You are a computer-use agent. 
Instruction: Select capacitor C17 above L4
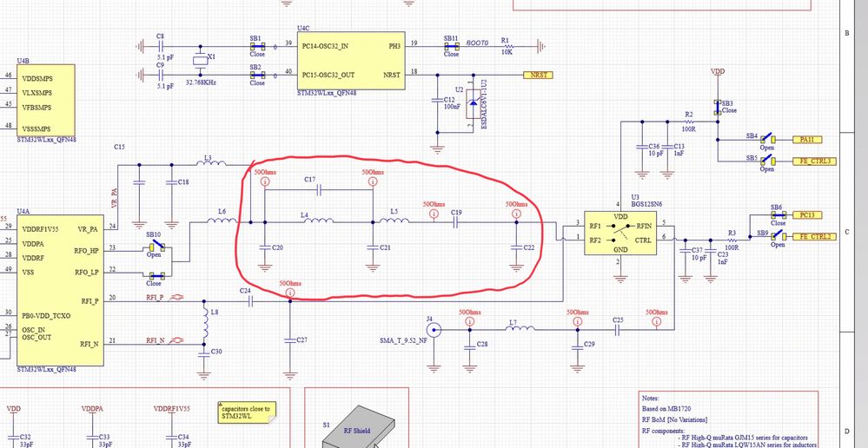pos(320,190)
